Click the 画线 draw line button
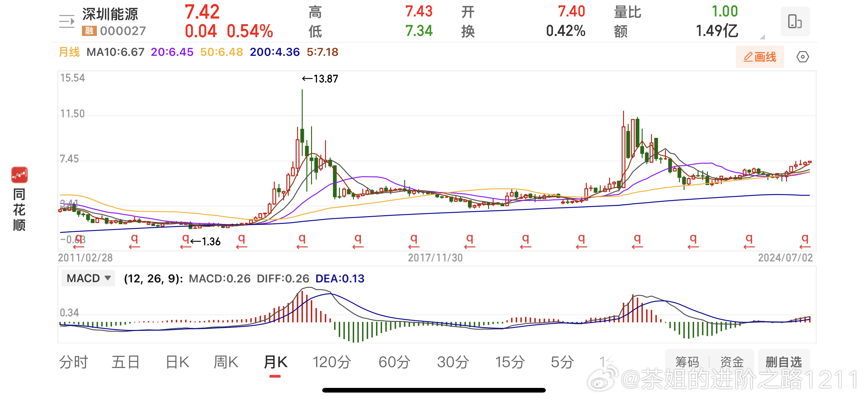Viewport: 868px width, 400px height. point(760,57)
